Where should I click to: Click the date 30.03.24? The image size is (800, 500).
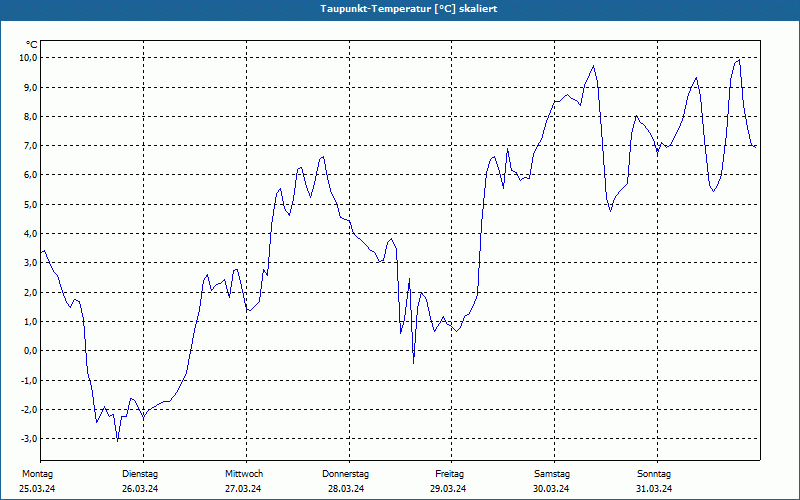coord(551,489)
